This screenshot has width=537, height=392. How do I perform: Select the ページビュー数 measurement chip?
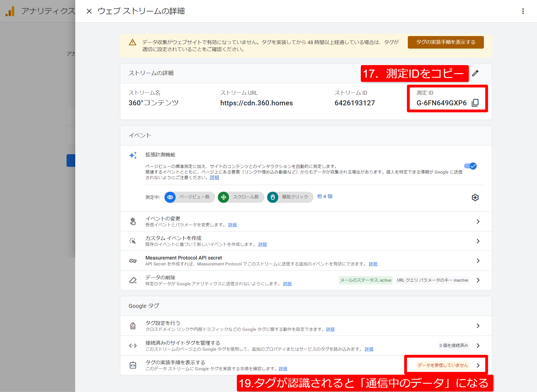(190, 197)
